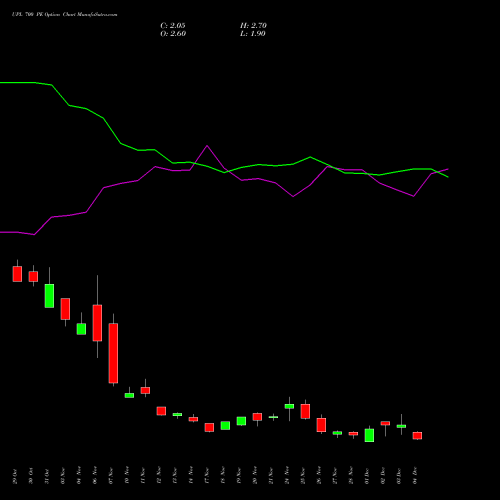Click the red candlestick for 06 Nov
The image size is (500, 500).
[97, 323]
